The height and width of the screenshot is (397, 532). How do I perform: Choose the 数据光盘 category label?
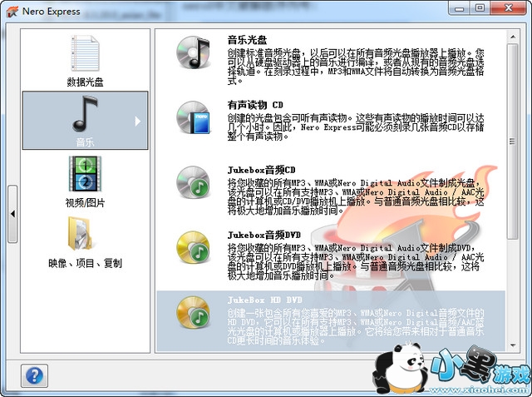pos(85,82)
